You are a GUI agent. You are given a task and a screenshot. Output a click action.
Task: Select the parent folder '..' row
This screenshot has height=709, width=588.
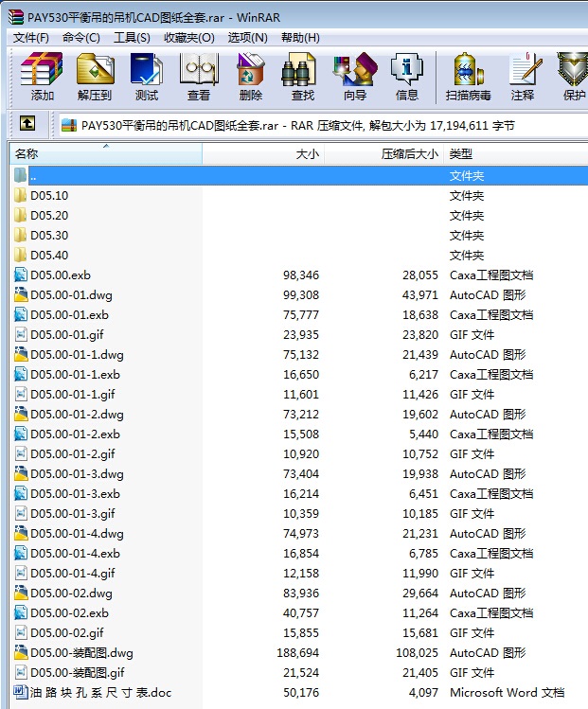tap(298, 175)
